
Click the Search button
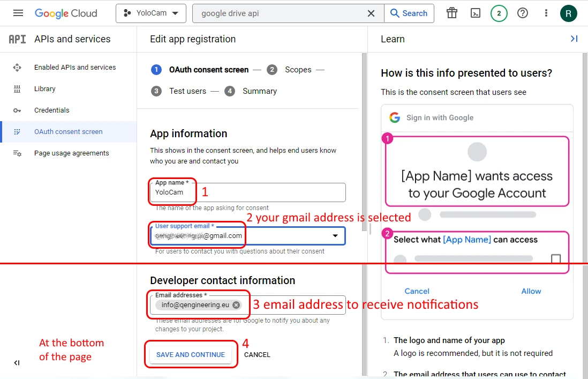pyautogui.click(x=409, y=13)
